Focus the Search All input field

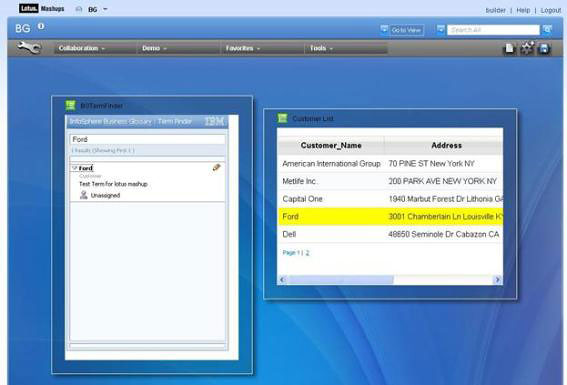pyautogui.click(x=493, y=30)
